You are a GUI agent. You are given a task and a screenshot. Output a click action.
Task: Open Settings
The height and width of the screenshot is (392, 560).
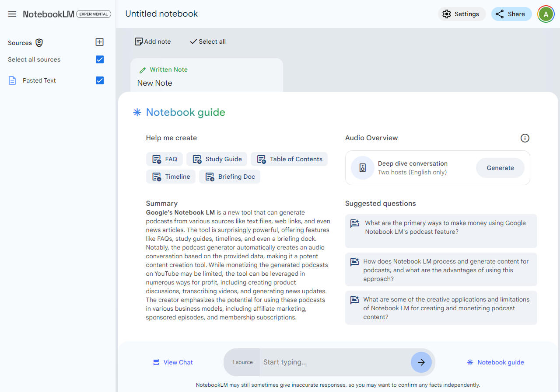[462, 14]
